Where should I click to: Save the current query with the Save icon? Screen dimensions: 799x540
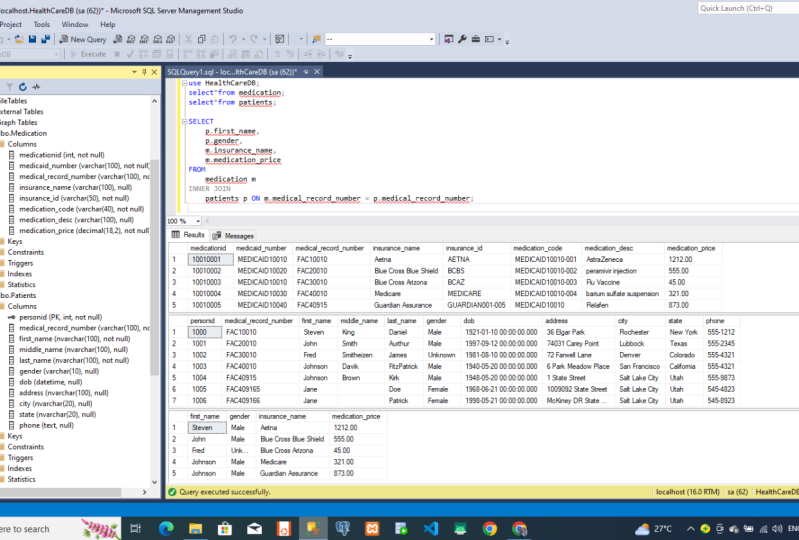(33, 39)
